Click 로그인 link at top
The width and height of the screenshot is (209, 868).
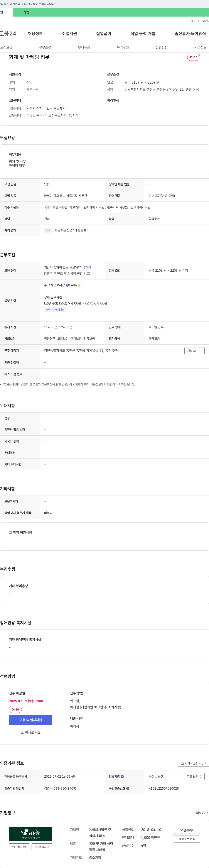[195, 21]
